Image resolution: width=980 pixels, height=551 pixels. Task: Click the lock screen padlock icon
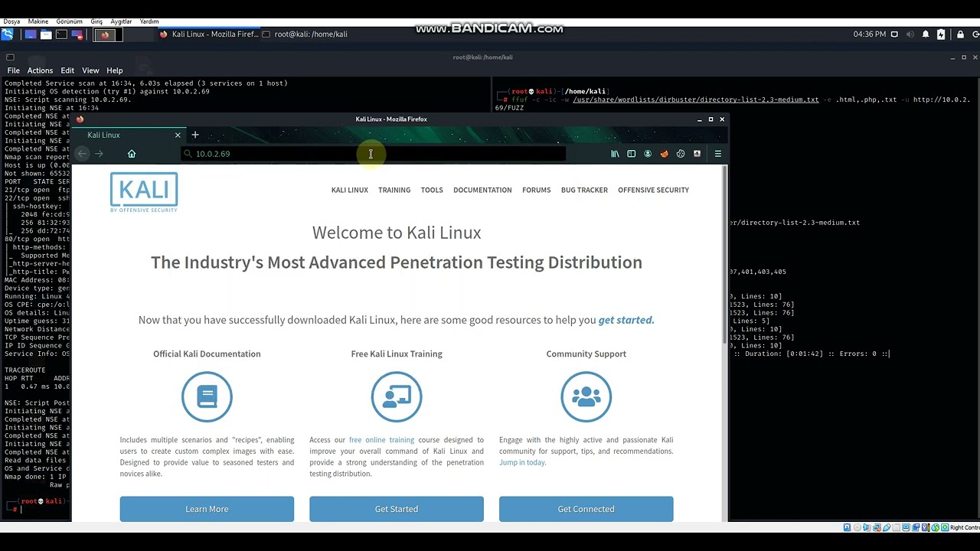point(960,34)
